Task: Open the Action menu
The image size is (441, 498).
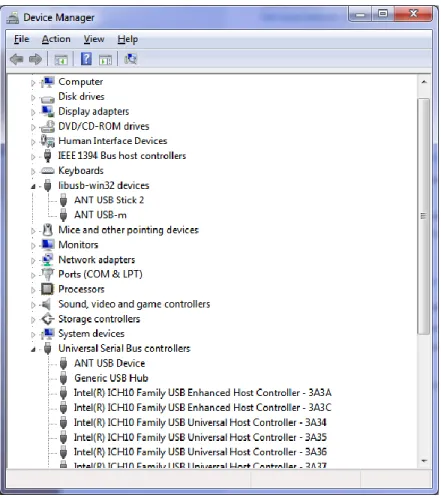Action: pyautogui.click(x=56, y=39)
